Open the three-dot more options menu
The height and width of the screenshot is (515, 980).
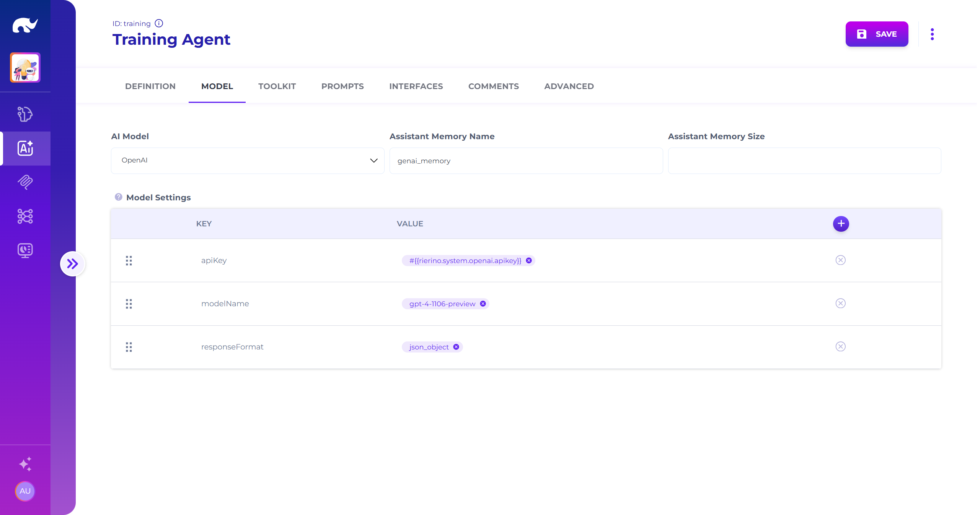click(932, 34)
